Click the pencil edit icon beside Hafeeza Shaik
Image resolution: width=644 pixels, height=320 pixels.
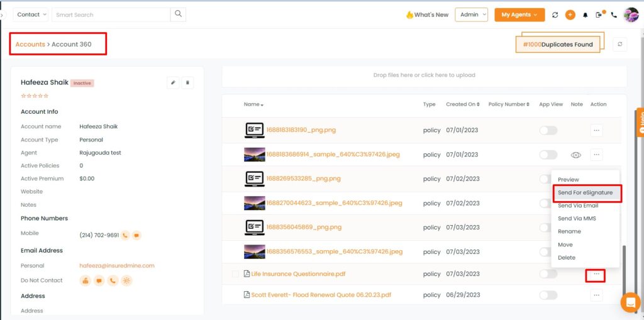tap(173, 82)
